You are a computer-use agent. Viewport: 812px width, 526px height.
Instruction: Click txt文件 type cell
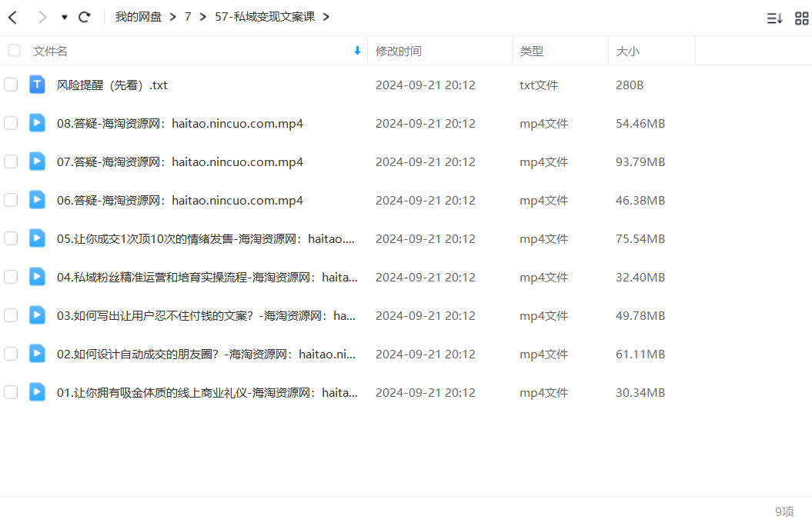click(x=539, y=85)
